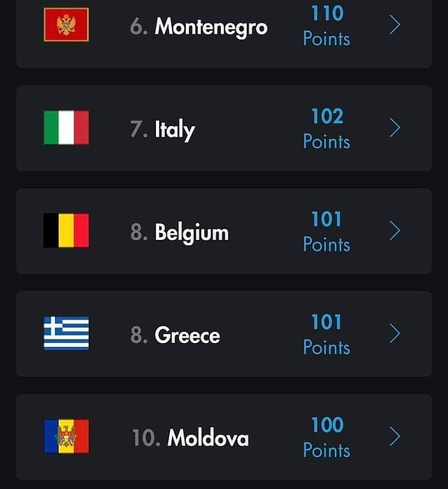
Task: Select the 7. Italy country name
Action: tap(163, 129)
